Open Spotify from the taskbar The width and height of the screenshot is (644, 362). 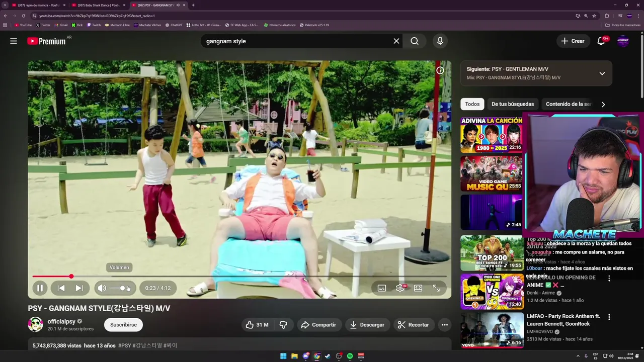(x=350, y=356)
